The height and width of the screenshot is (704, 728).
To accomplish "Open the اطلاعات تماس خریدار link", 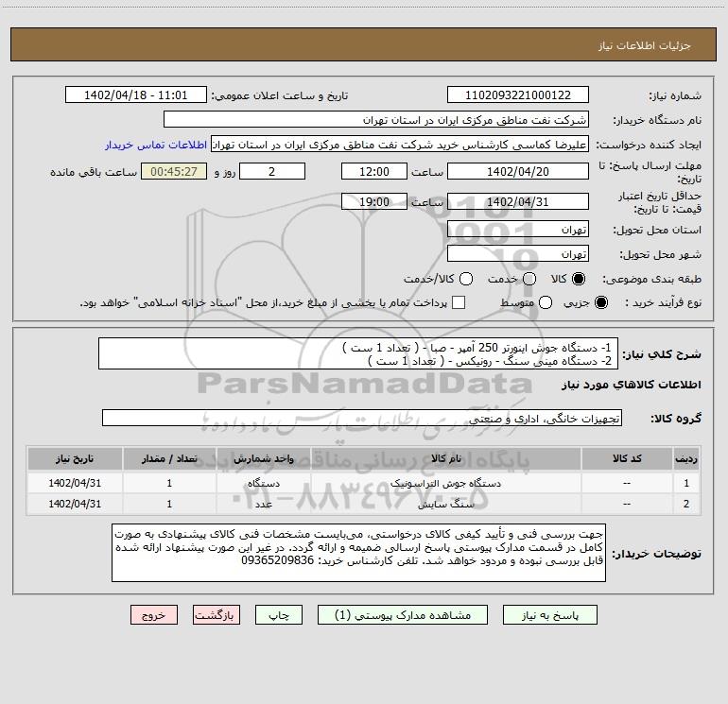I will [x=156, y=145].
